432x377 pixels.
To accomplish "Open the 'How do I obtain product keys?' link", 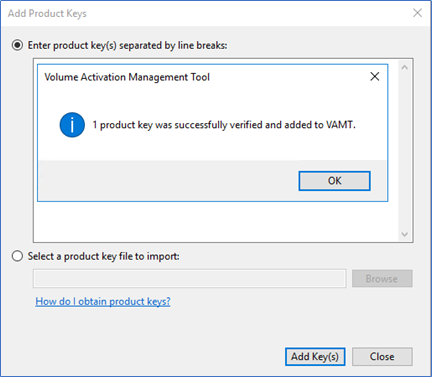I will tap(103, 301).
